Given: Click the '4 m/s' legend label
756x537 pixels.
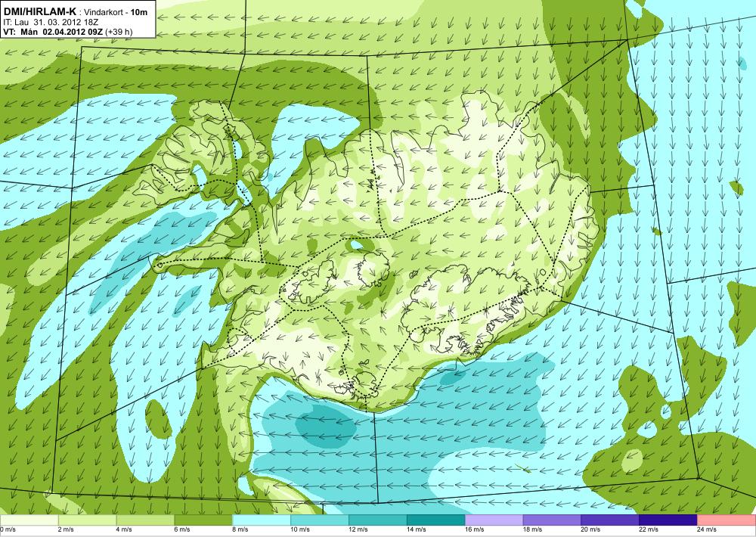Looking at the screenshot, I should (125, 529).
